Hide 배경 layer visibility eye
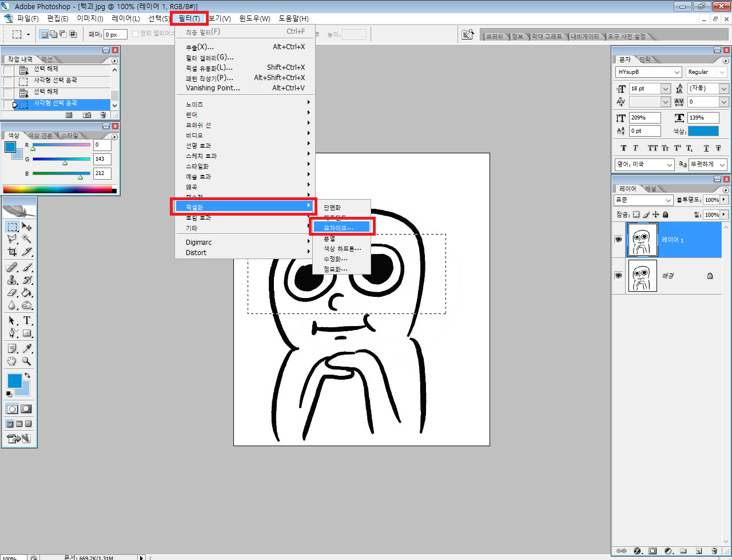Screen dimensions: 732x560 tap(618, 275)
